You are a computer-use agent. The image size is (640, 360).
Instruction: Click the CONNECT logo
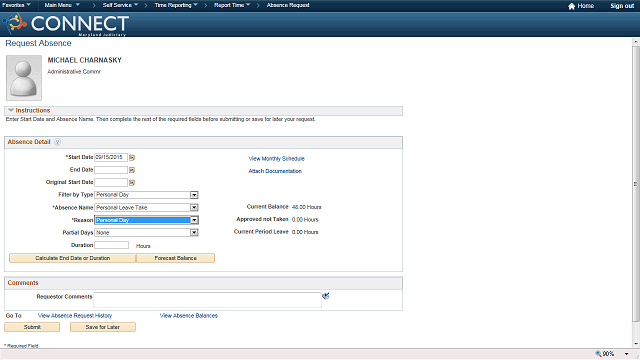(x=66, y=24)
